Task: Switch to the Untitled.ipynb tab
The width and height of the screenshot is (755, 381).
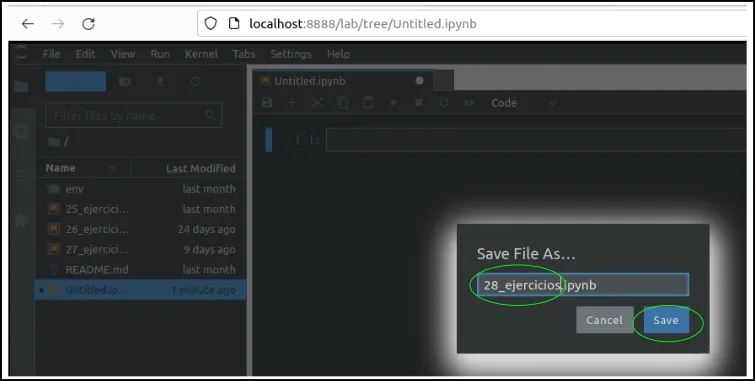Action: point(343,81)
